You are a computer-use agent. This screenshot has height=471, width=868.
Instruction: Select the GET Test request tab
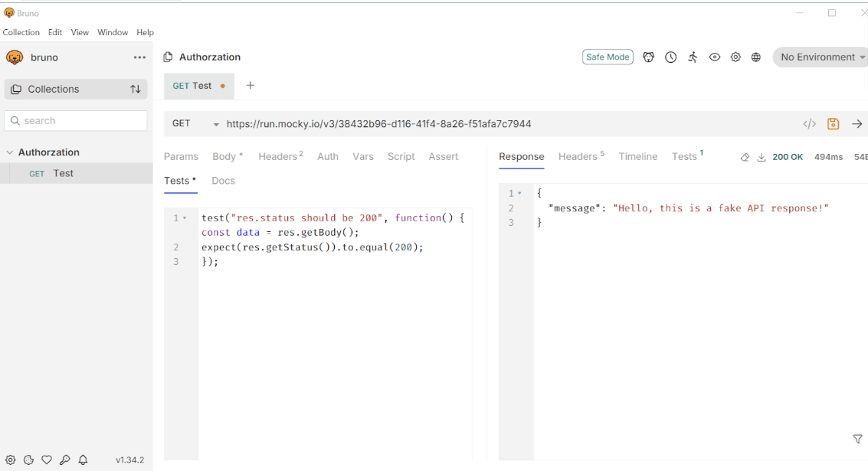pos(198,86)
